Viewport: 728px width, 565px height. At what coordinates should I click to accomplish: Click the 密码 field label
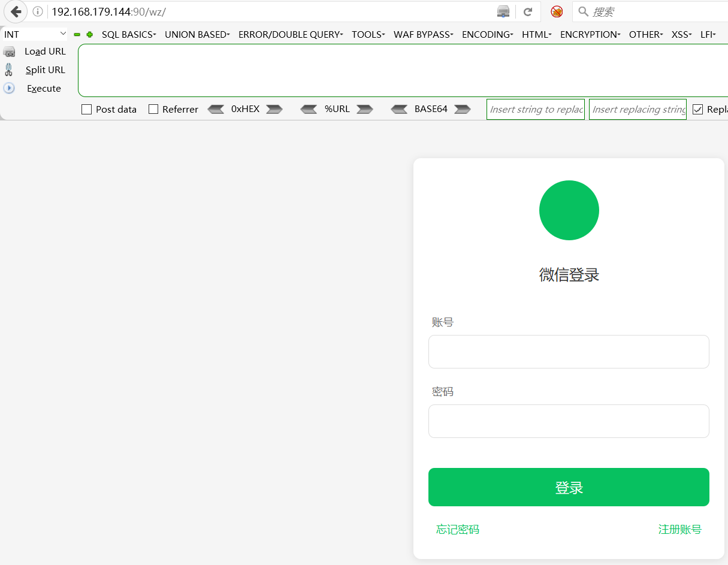tap(443, 392)
